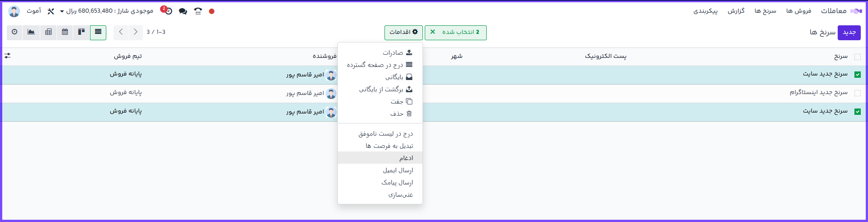Toggle the select-all header checkbox
The height and width of the screenshot is (222, 868).
tap(857, 57)
